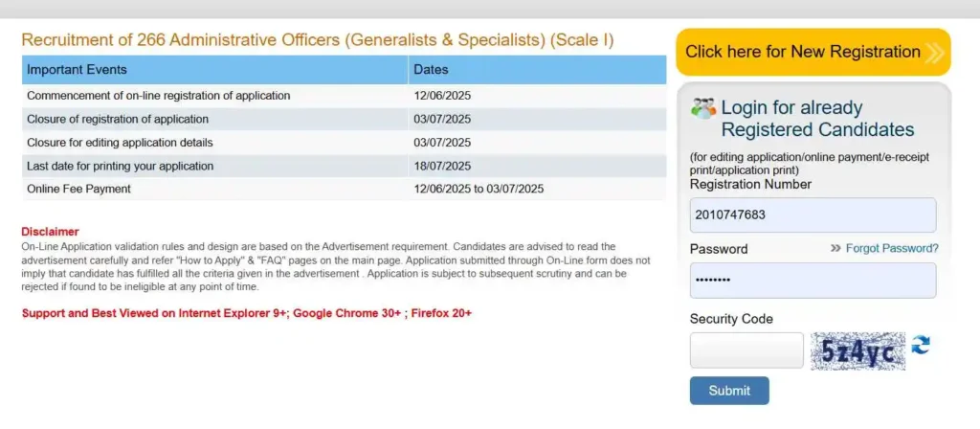Click the double chevron on New Registration
Screen dimensions: 980x429
click(934, 53)
